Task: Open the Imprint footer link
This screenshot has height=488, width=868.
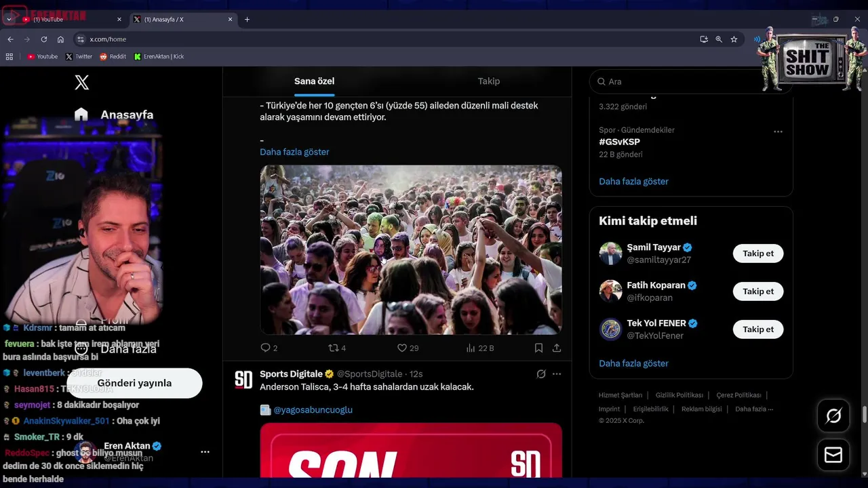Action: tap(609, 409)
